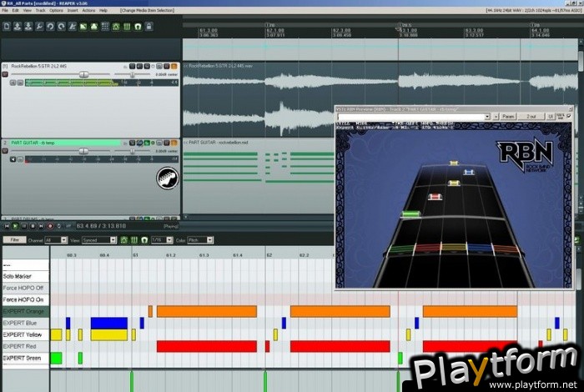Toggle the Repeat button in transport bar

pos(59,226)
